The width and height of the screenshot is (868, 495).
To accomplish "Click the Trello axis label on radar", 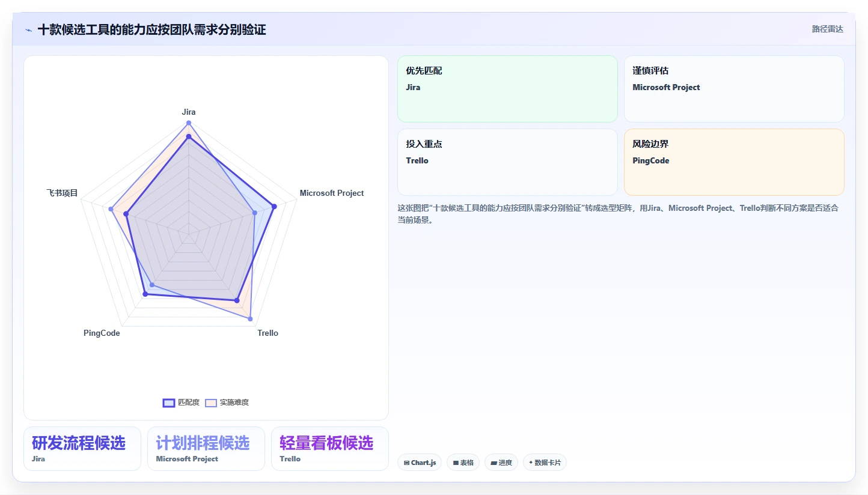I will [x=267, y=333].
